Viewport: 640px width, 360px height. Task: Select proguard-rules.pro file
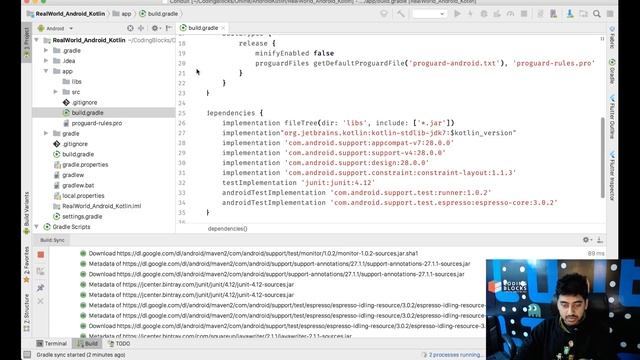point(92,123)
